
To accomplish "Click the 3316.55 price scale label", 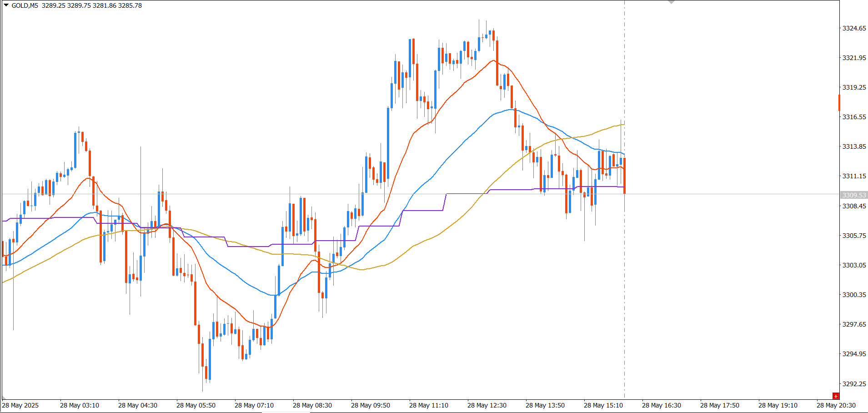I will 854,117.
